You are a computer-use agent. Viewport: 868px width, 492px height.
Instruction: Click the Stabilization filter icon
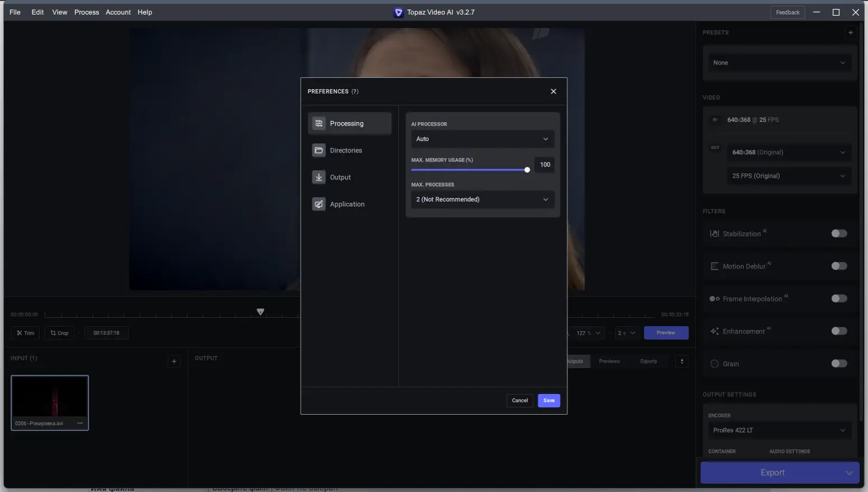click(715, 234)
